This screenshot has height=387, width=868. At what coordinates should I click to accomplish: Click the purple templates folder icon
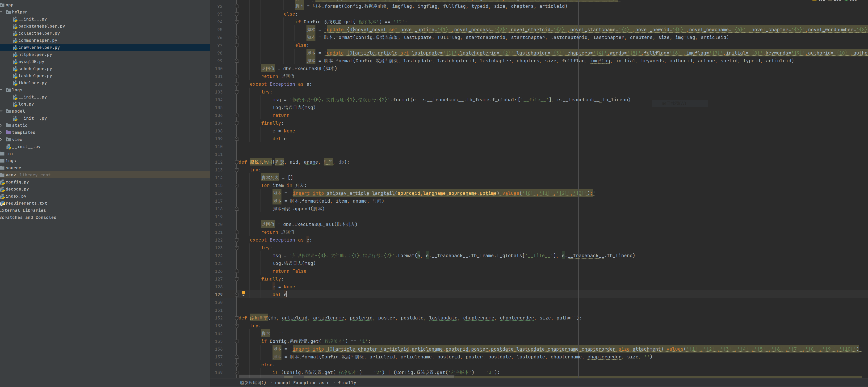tap(8, 132)
